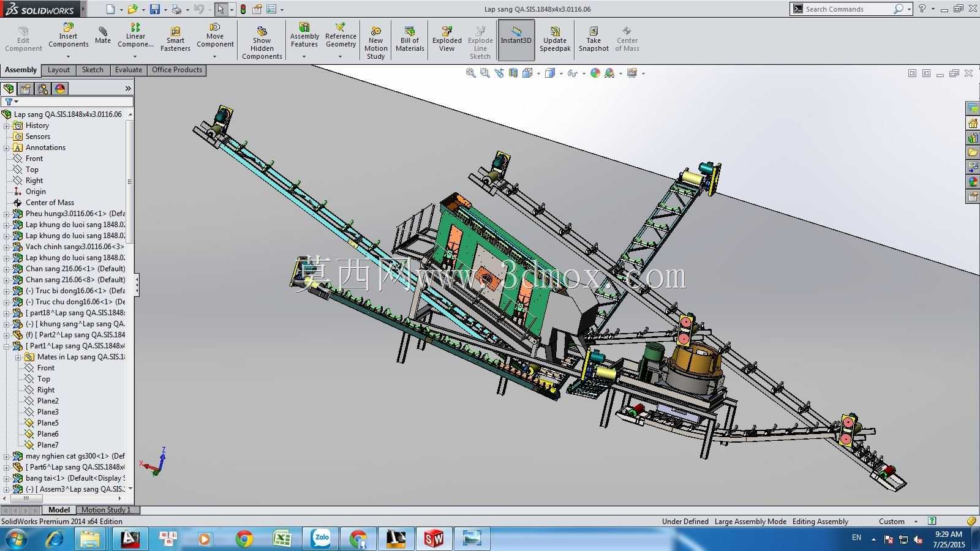Screen dimensions: 980x551
Task: Open the DisplayManager tab
Action: pos(61,89)
